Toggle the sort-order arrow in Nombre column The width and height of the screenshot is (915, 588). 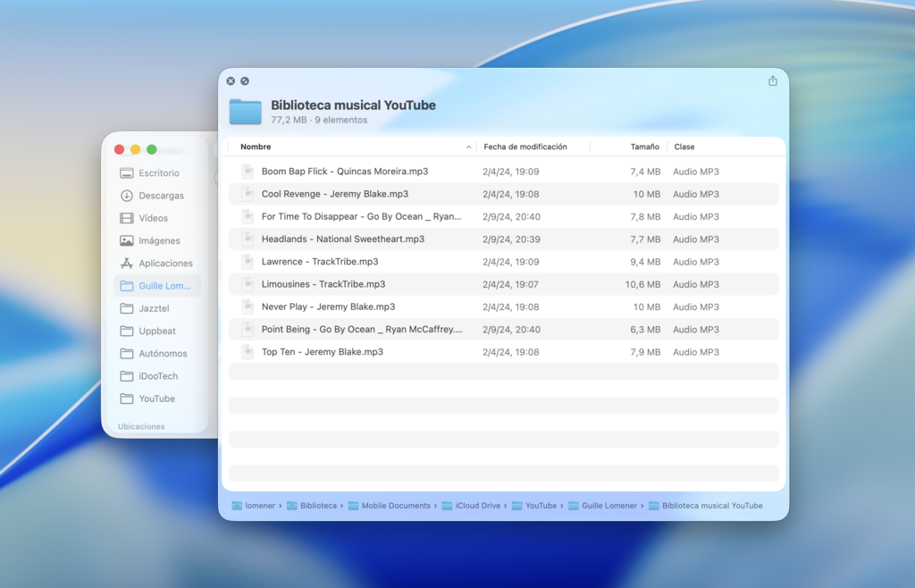tap(468, 147)
